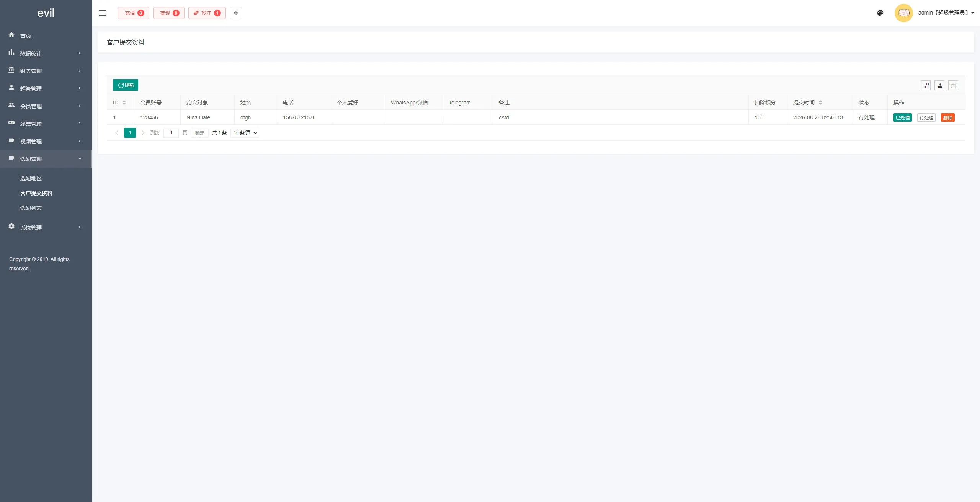Click the bar chart icon for 数据统计
The width and height of the screenshot is (980, 502).
point(11,52)
